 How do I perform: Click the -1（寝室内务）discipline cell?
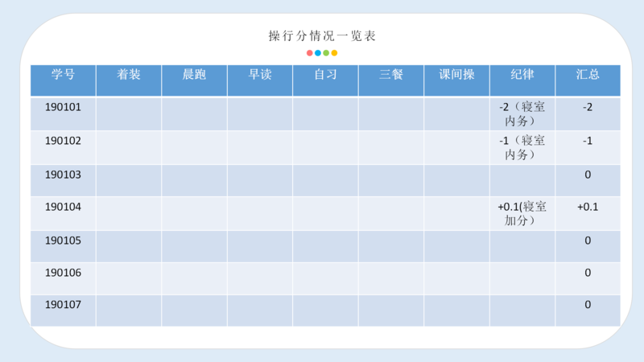[522, 148]
